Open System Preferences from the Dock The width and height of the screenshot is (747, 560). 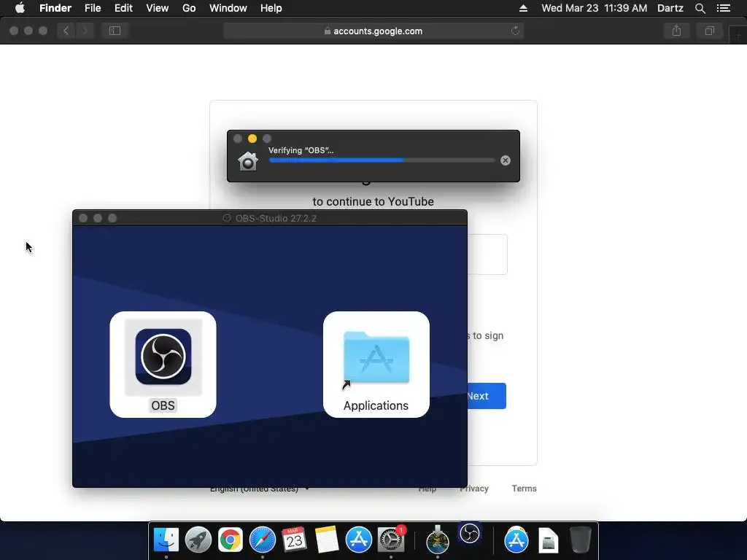391,540
